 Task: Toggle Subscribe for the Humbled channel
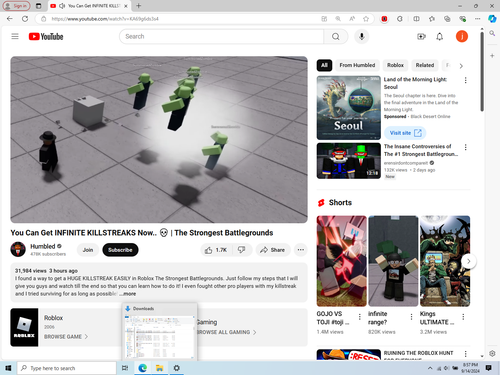(x=120, y=250)
